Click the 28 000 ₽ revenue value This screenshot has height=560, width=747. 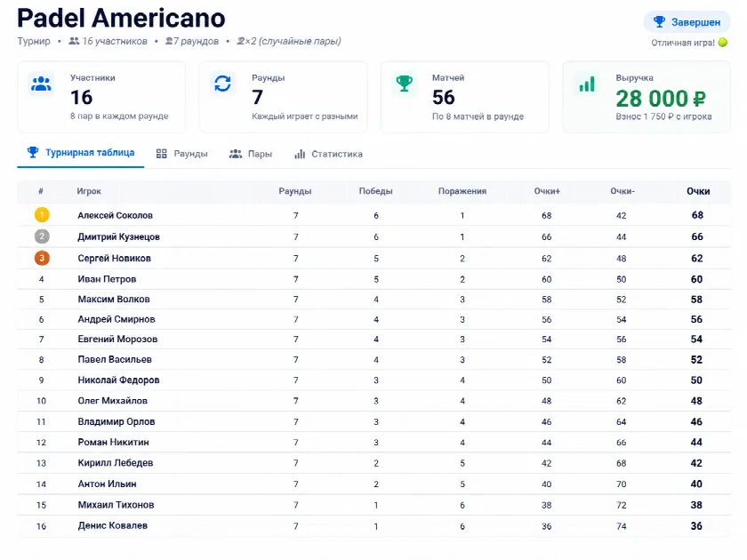[660, 99]
